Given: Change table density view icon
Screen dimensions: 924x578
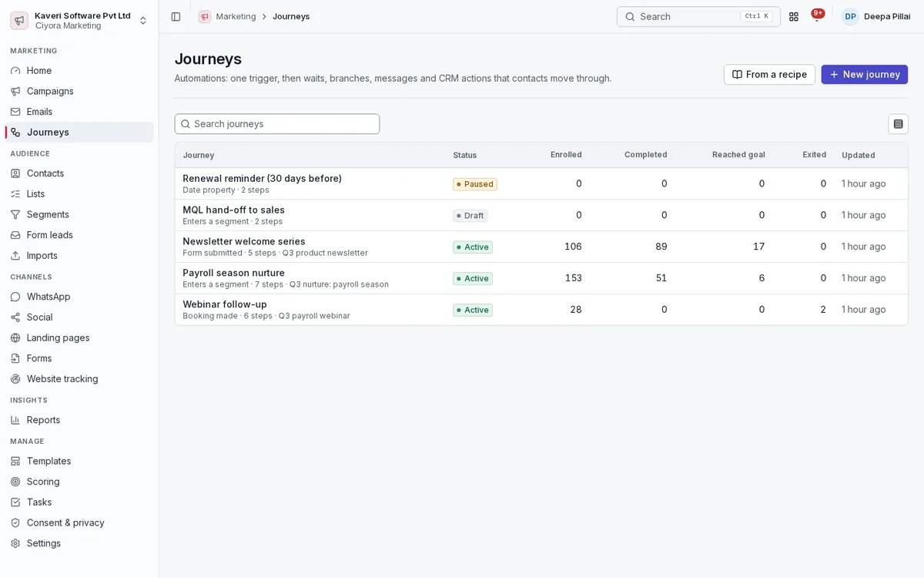Looking at the screenshot, I should click(x=898, y=124).
